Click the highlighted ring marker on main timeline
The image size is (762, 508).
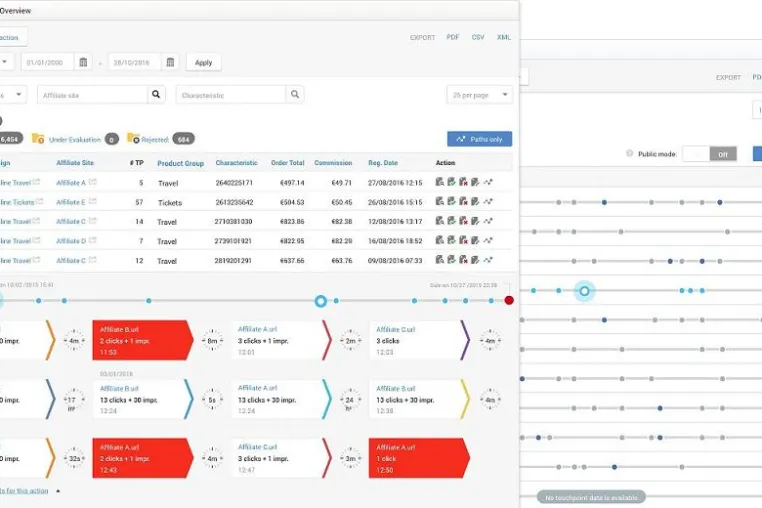click(x=320, y=301)
